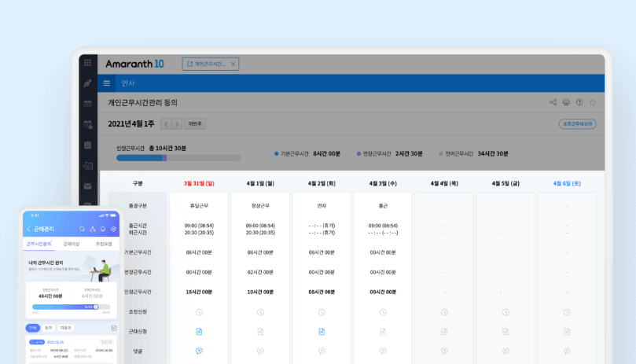Open the settings gear on phone

[113, 229]
